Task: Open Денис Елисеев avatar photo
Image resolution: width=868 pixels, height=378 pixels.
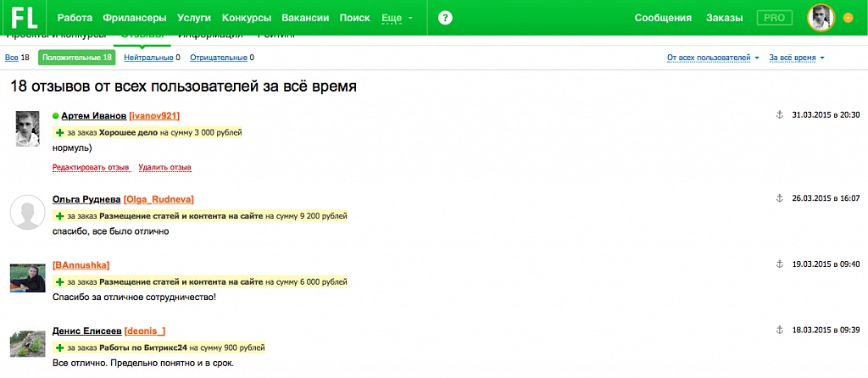Action: (28, 344)
